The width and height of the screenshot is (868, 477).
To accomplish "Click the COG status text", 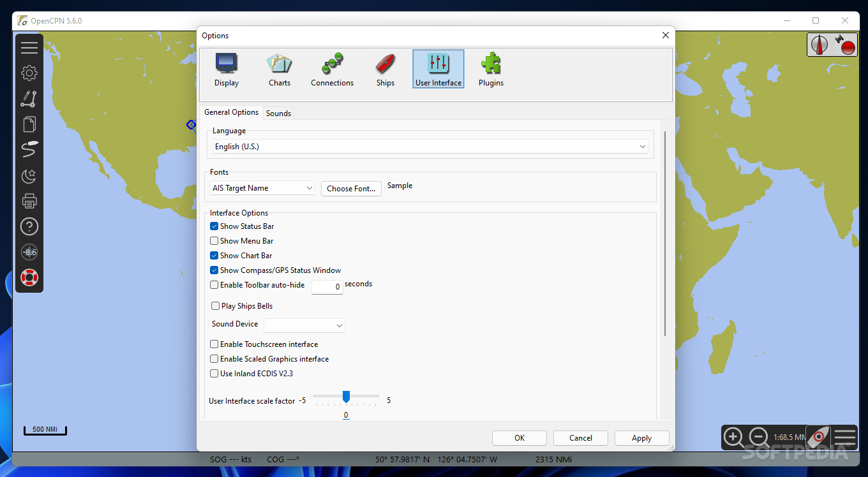I will point(283,459).
